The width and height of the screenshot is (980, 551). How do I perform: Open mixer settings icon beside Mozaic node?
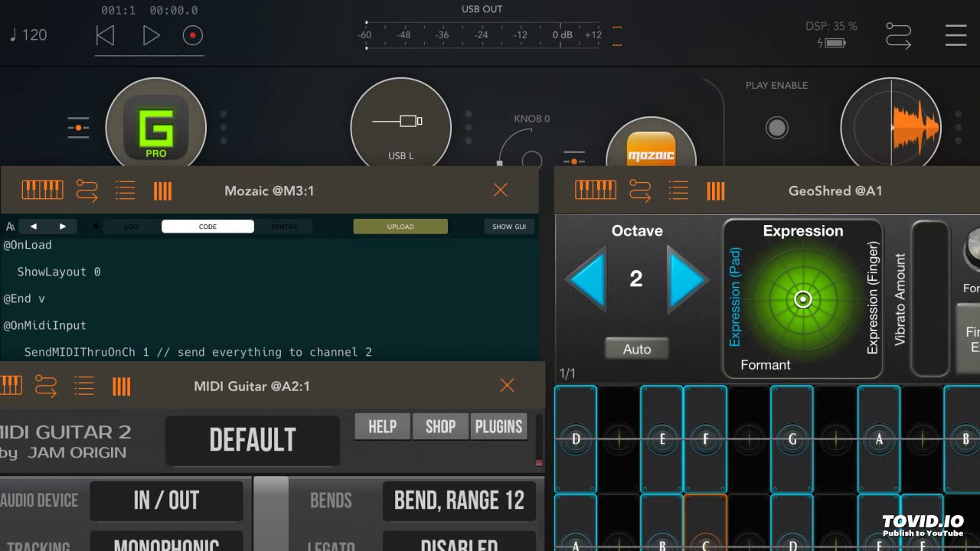pos(573,158)
